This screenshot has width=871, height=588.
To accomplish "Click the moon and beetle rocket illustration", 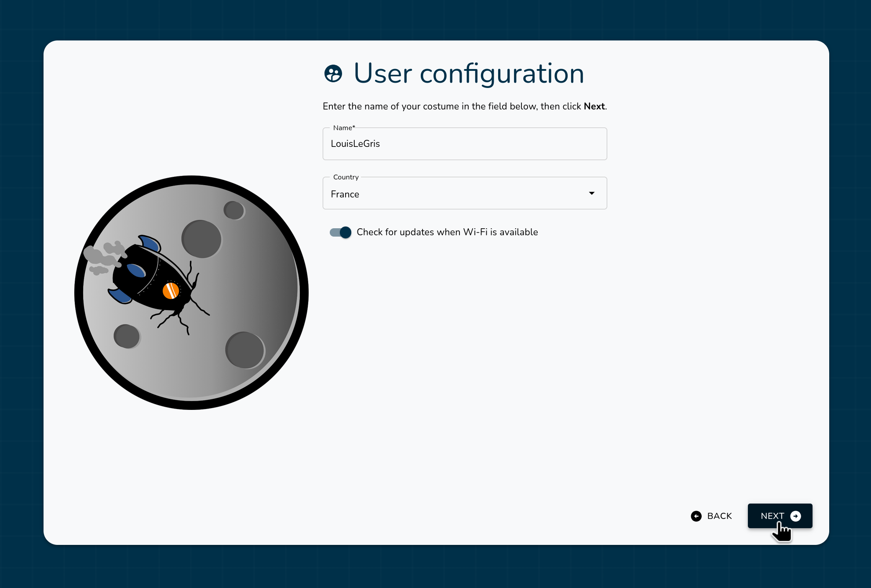I will 191,292.
